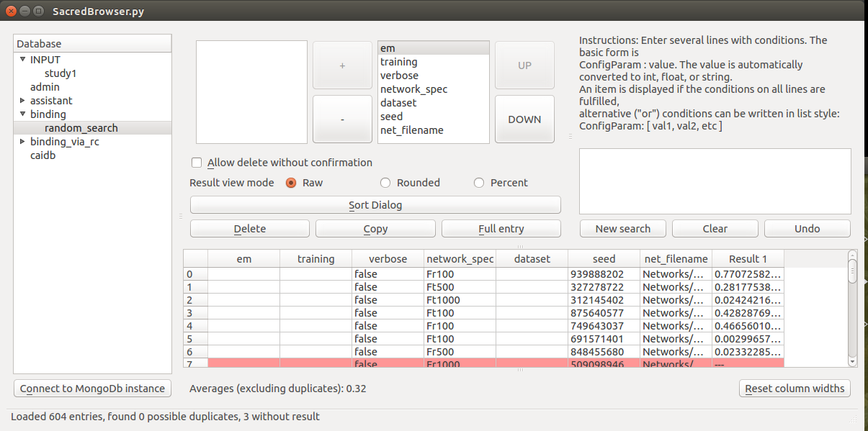Collapse the INPUT tree node
Viewport: 868px width, 431px height.
coord(22,60)
